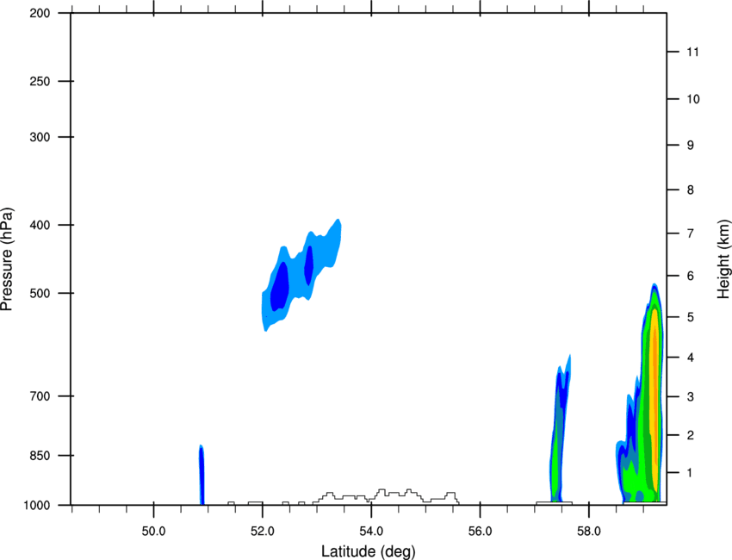732x560 pixels.
Task: Click the 500 pressure tick label
Action: click(40, 293)
